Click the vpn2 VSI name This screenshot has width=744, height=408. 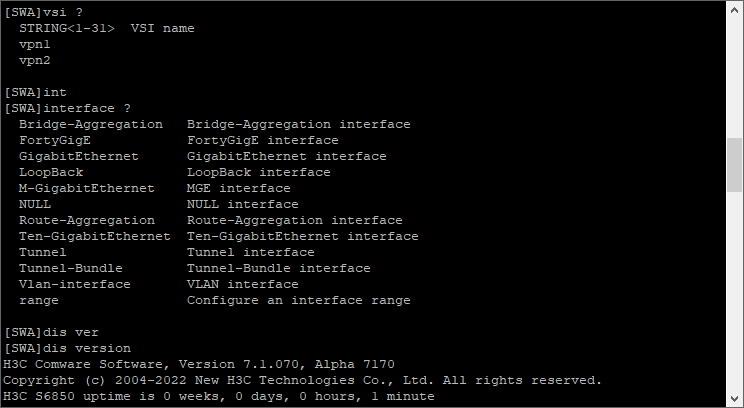point(35,60)
